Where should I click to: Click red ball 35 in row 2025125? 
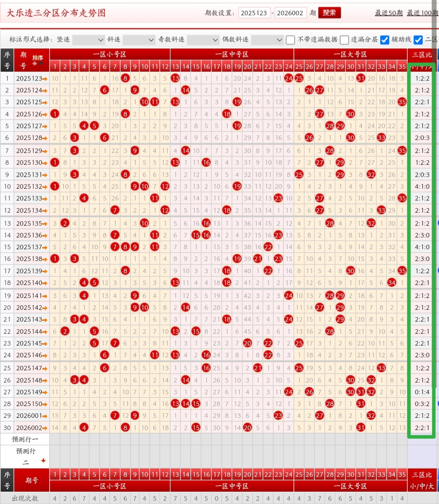coord(402,102)
